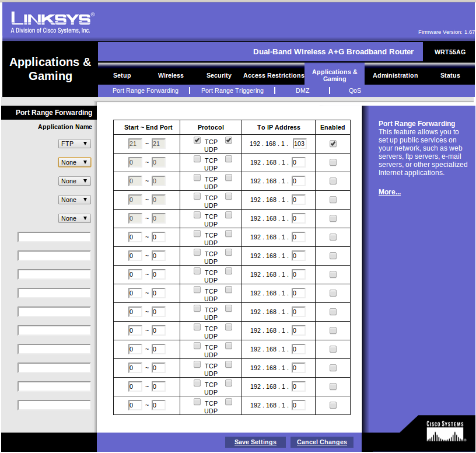Click the Protocol column header
The width and height of the screenshot is (476, 453).
[211, 127]
